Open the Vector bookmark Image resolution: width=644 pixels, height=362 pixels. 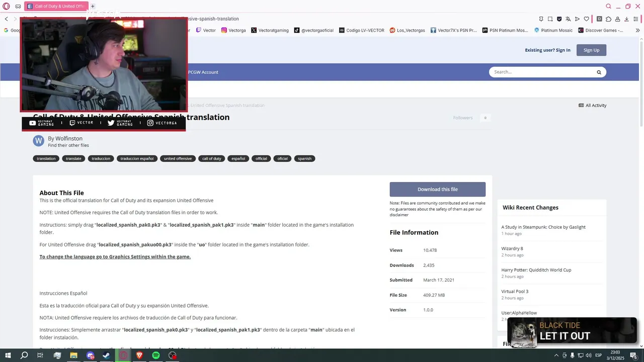pos(206,30)
